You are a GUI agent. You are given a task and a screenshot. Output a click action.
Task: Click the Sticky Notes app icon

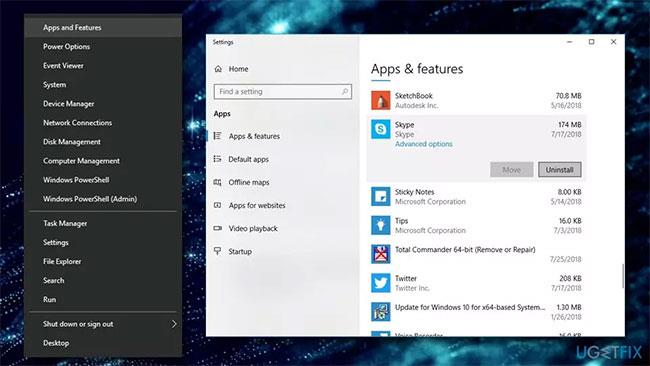click(x=381, y=196)
